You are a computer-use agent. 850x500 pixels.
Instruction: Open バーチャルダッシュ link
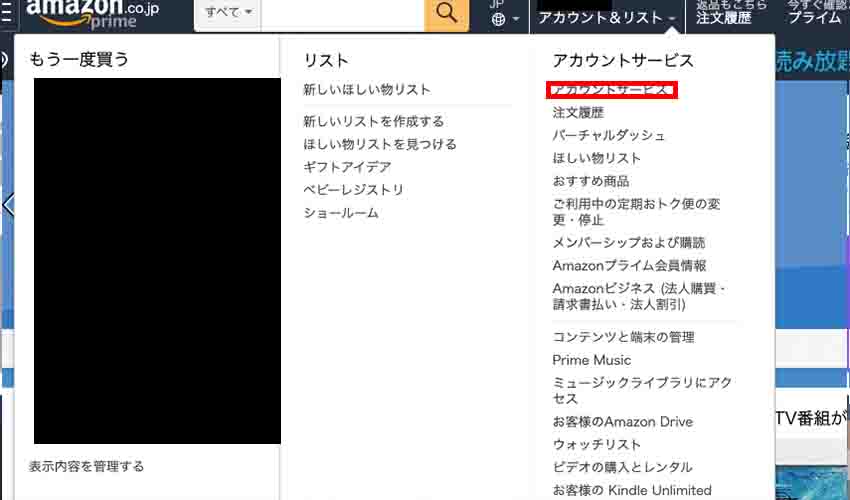pos(608,135)
